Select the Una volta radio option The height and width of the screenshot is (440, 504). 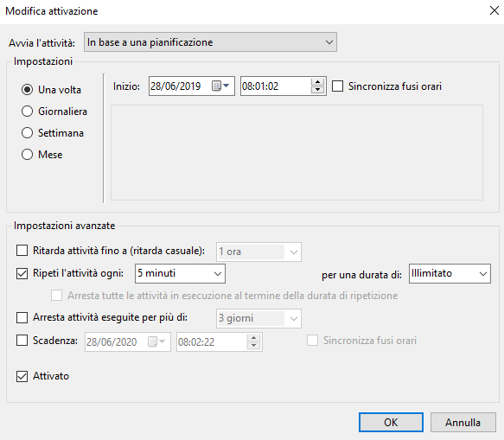click(x=27, y=89)
